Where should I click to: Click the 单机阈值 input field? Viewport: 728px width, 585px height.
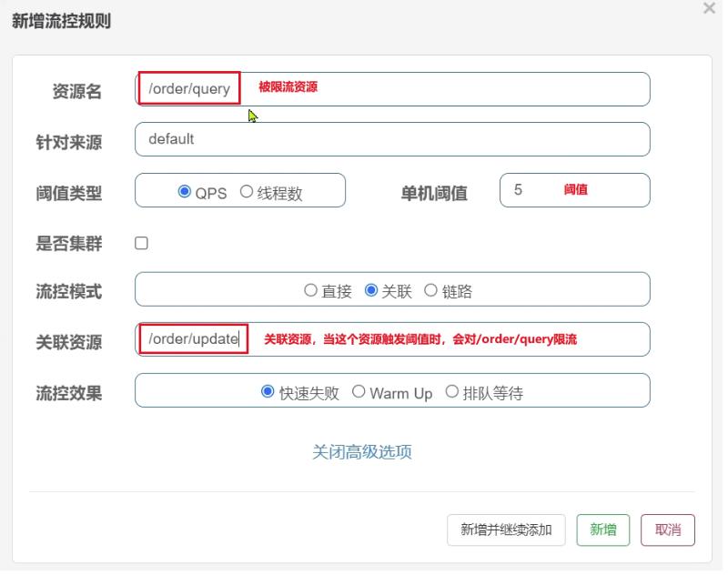pos(575,190)
